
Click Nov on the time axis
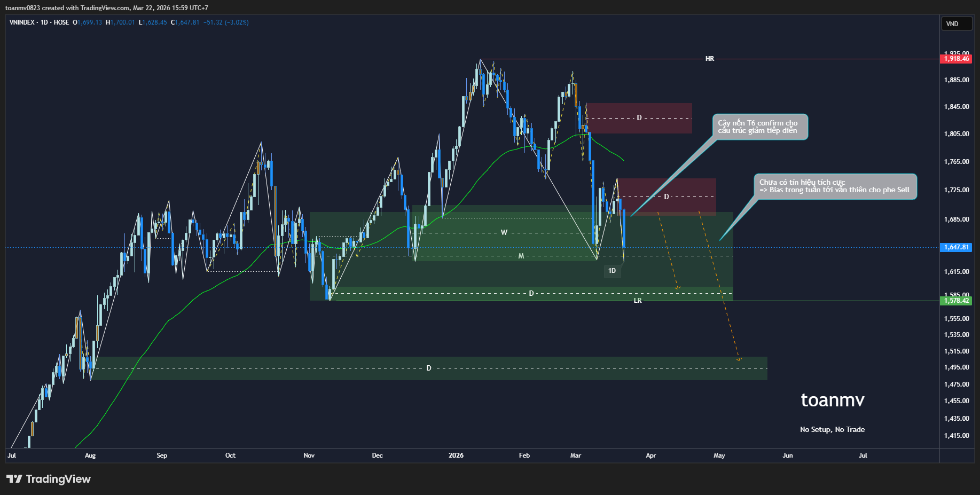point(309,455)
